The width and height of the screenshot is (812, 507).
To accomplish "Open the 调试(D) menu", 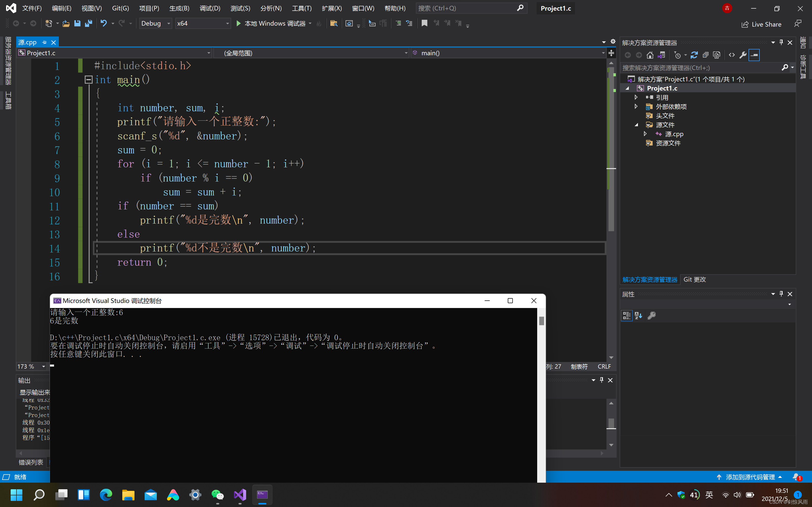I will pos(210,8).
